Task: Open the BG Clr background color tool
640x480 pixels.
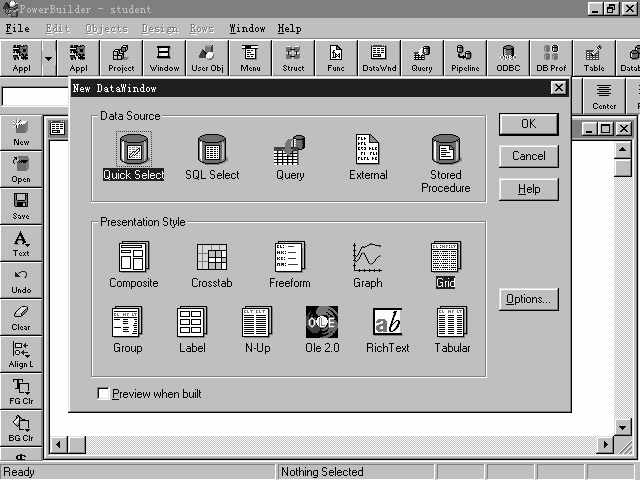Action: tap(21, 429)
